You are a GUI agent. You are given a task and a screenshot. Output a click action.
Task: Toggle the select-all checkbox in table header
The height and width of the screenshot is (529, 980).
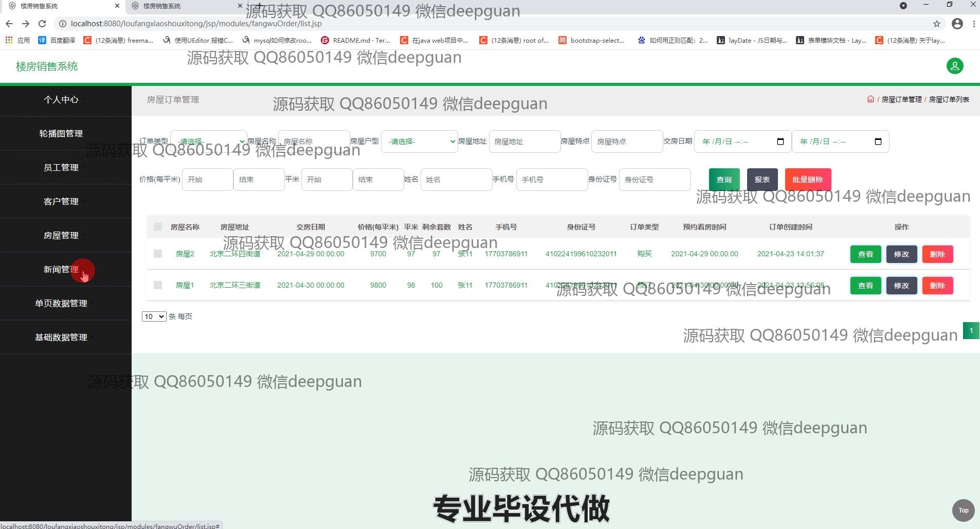click(158, 227)
